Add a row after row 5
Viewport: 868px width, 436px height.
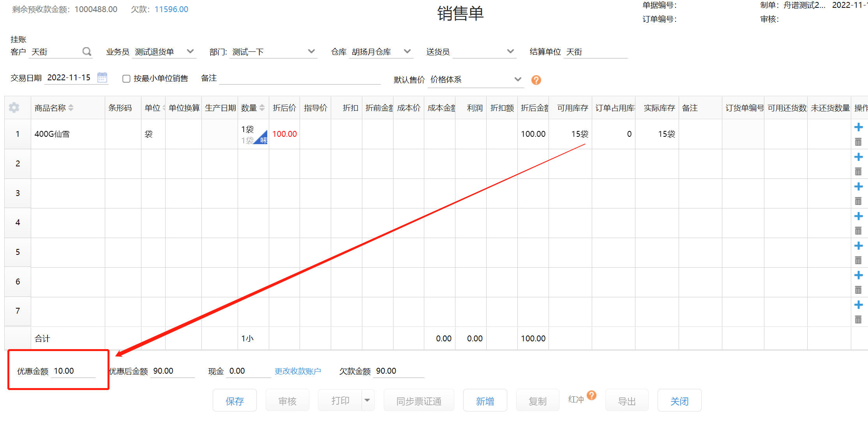(x=858, y=245)
